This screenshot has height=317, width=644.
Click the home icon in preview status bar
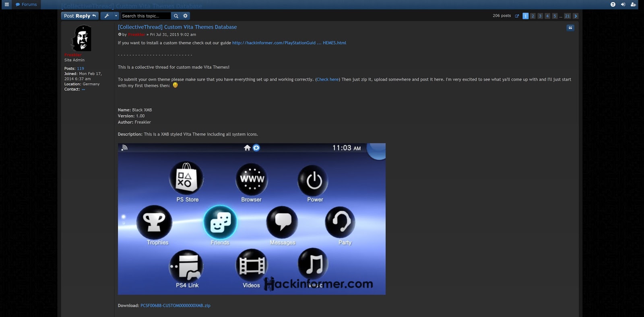point(247,148)
